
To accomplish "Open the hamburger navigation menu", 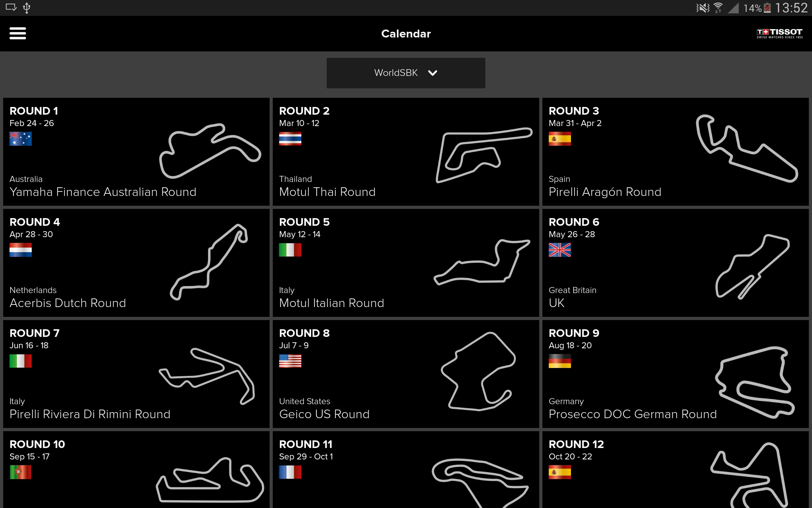I will click(18, 33).
